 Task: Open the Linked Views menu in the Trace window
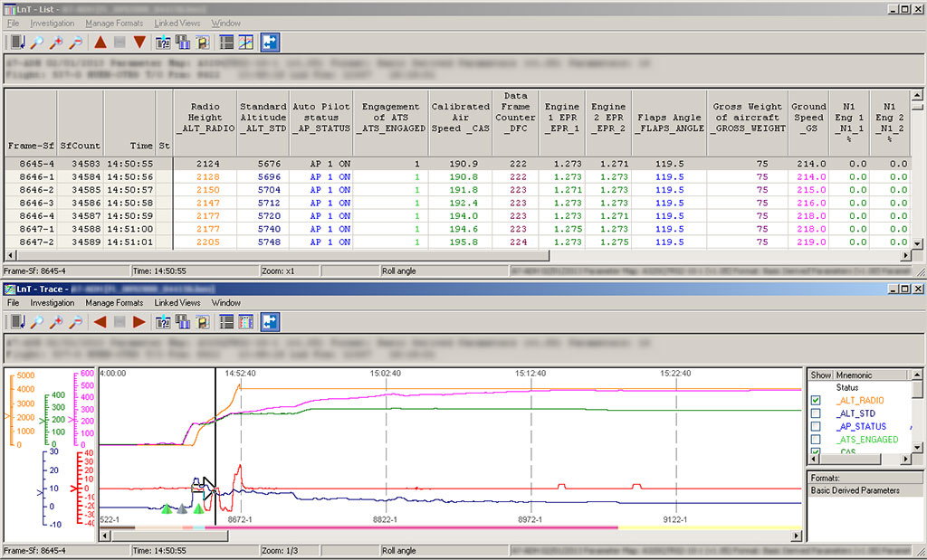coord(177,302)
